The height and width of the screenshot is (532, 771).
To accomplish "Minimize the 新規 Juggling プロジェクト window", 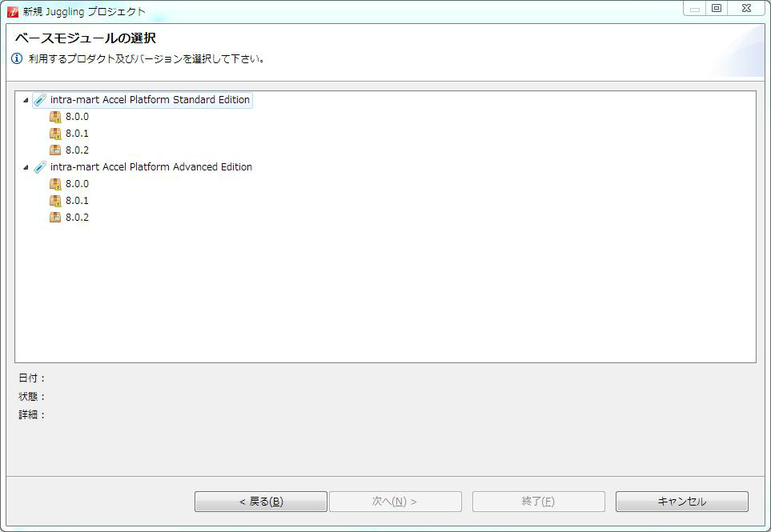I will point(695,9).
